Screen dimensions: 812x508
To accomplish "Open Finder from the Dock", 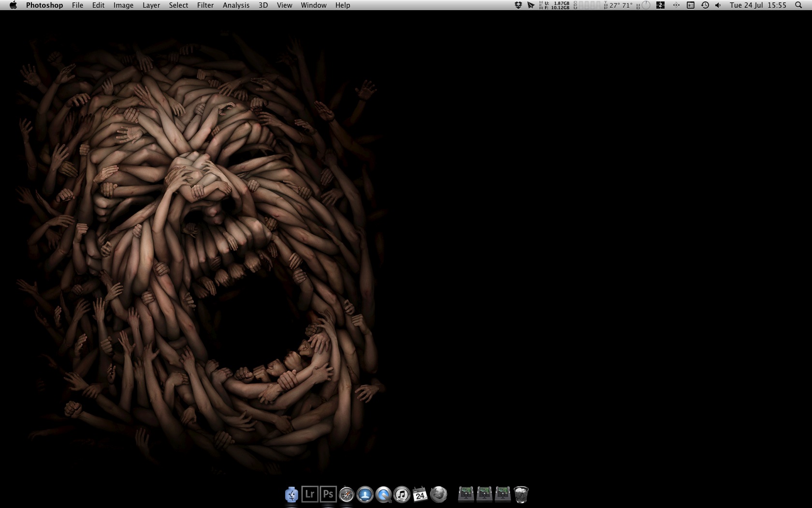I will pyautogui.click(x=291, y=494).
